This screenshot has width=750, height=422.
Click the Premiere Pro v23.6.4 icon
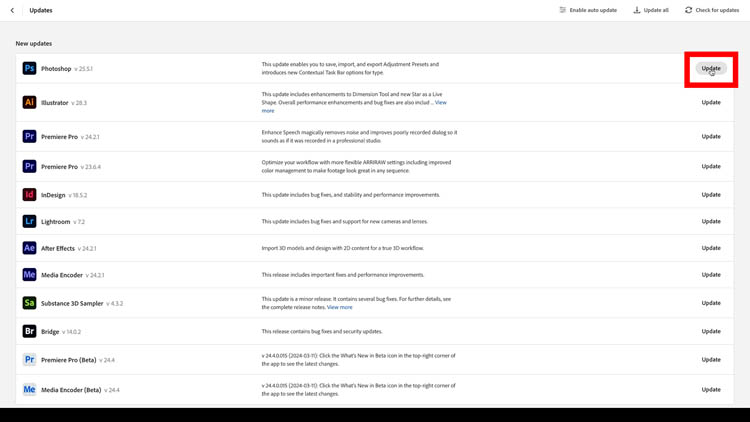coord(29,167)
